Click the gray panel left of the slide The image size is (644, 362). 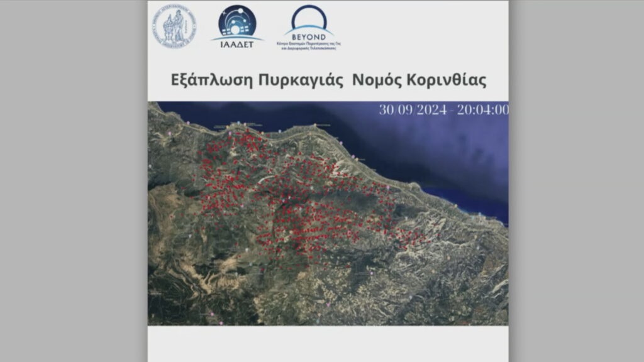coord(72,181)
